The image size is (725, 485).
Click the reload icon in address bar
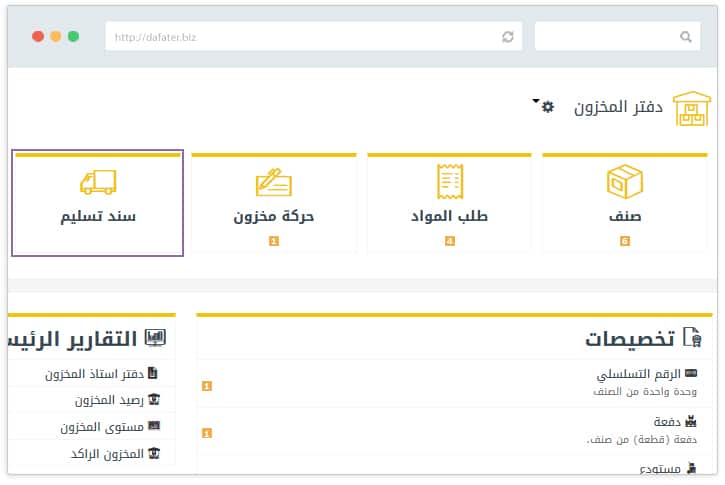[508, 37]
